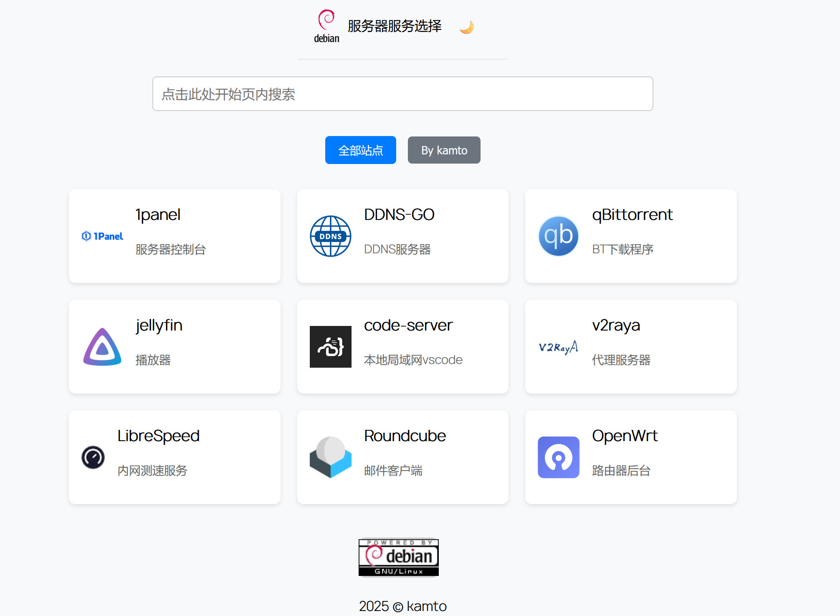Open the 1panel title link
This screenshot has height=616, width=840.
[158, 215]
